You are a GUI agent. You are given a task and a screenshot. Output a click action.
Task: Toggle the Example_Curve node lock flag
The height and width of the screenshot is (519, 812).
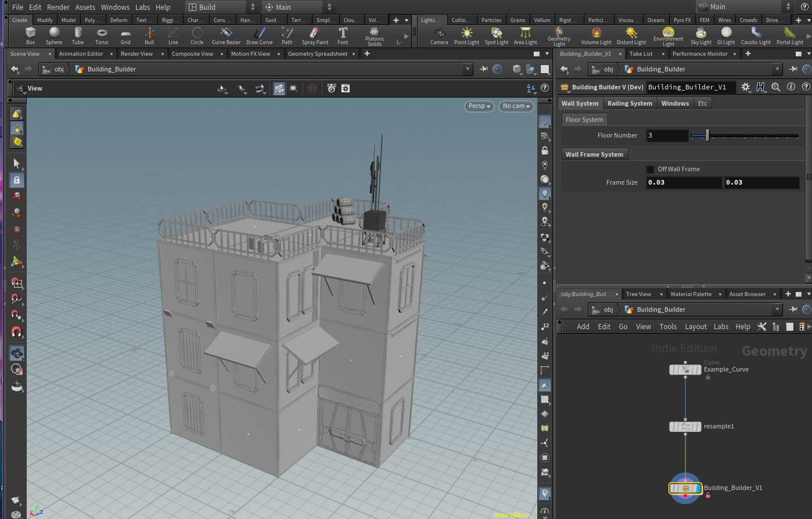click(x=708, y=377)
